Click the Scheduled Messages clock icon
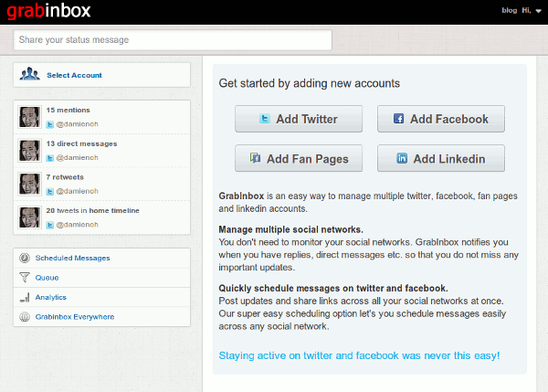548x392 pixels. tap(25, 258)
